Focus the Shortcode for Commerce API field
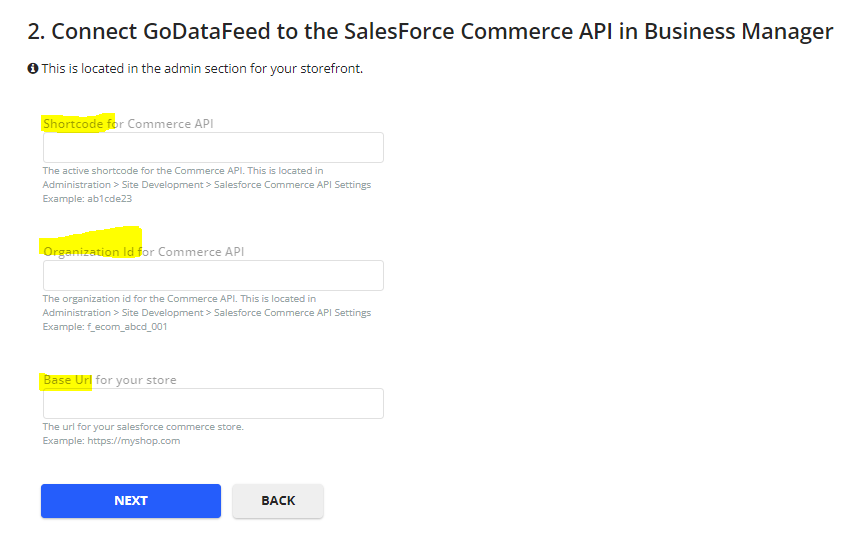This screenshot has height=557, width=864. [x=213, y=147]
